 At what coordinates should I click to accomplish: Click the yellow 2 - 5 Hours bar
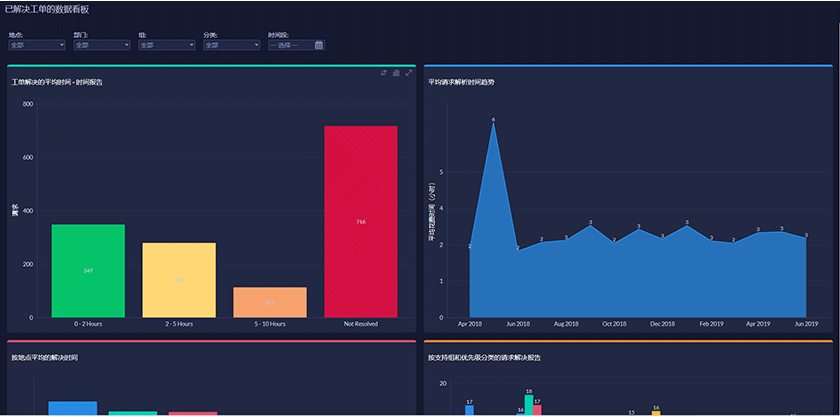(x=179, y=280)
